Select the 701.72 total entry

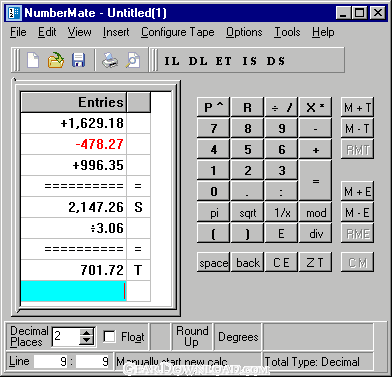(x=73, y=270)
